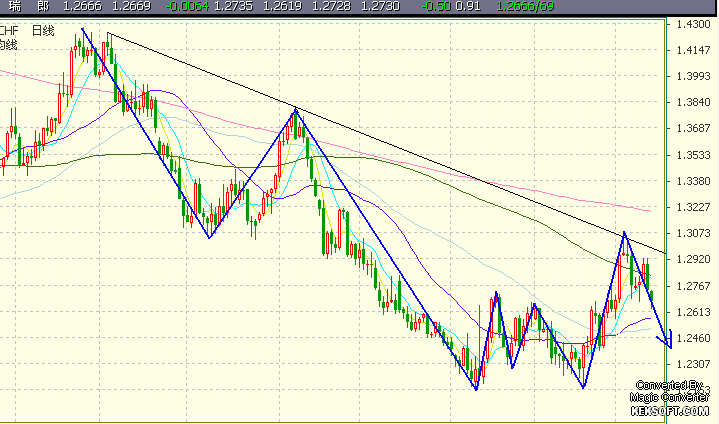Click the 1.2735 high value in header
The height and width of the screenshot is (424, 719).
(x=233, y=6)
